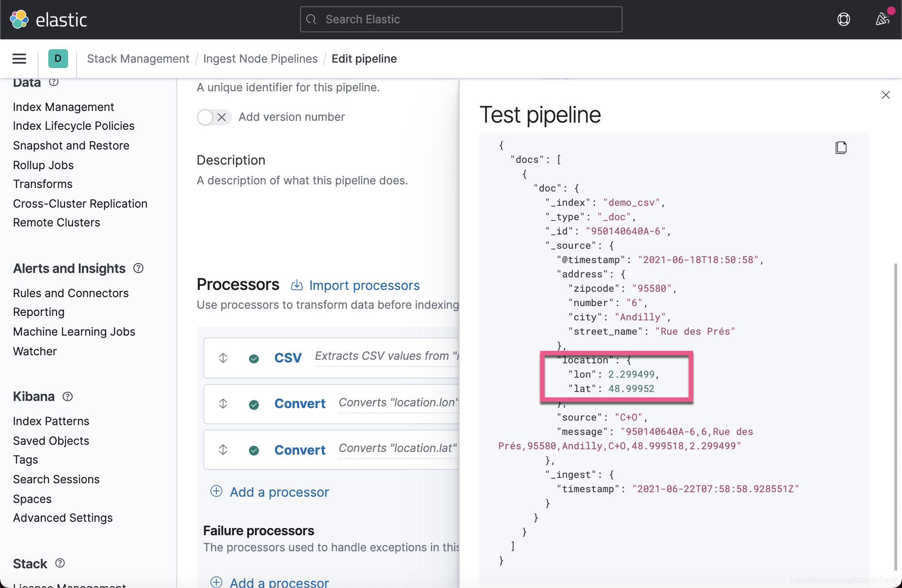Click the Import processors link
The height and width of the screenshot is (588, 902).
[x=364, y=285]
